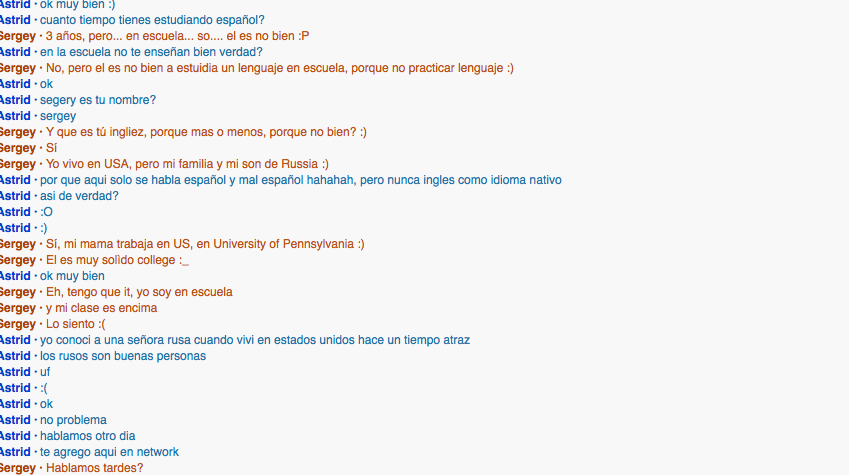Click the "asi de verdad?" message

pyautogui.click(x=79, y=196)
